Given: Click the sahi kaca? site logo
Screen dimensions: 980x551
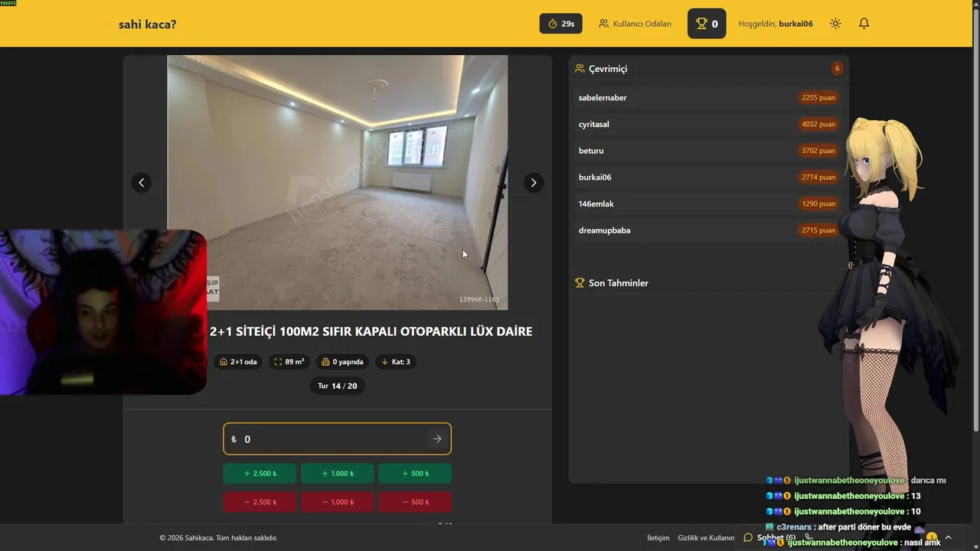Looking at the screenshot, I should pos(147,24).
